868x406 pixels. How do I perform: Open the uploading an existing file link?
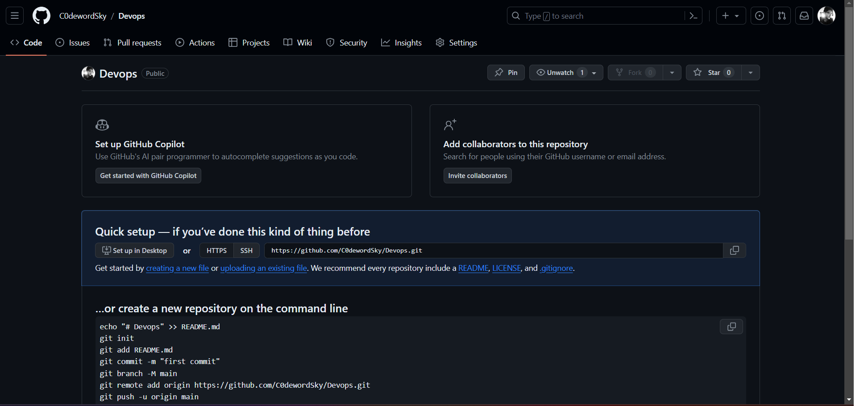[264, 268]
